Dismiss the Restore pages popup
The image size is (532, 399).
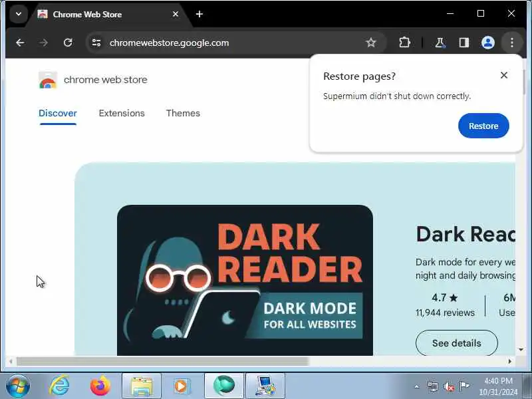(x=504, y=75)
